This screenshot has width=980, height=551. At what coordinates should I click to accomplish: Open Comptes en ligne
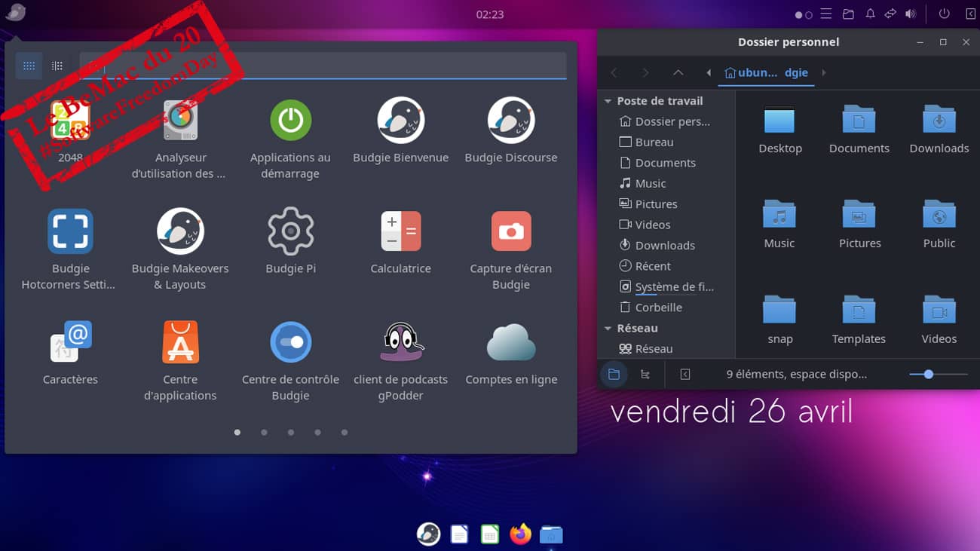pos(511,354)
